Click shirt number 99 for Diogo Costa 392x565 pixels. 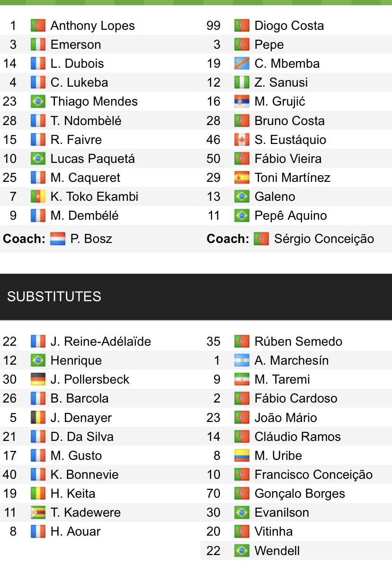tap(214, 26)
